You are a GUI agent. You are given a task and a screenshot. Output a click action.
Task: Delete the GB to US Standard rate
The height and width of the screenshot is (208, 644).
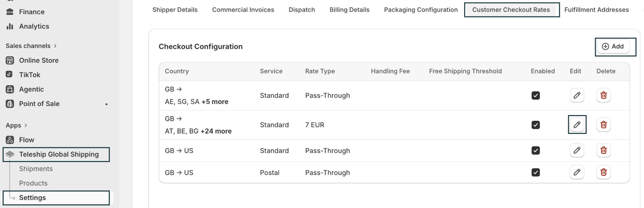pyautogui.click(x=604, y=150)
